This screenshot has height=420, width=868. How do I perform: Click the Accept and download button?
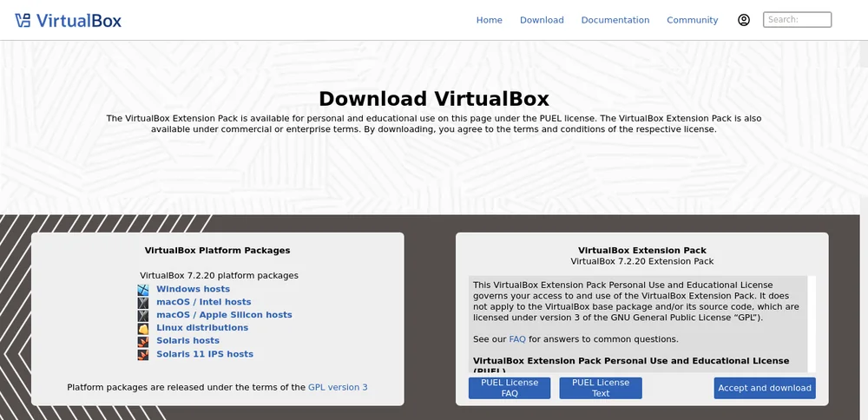point(765,388)
